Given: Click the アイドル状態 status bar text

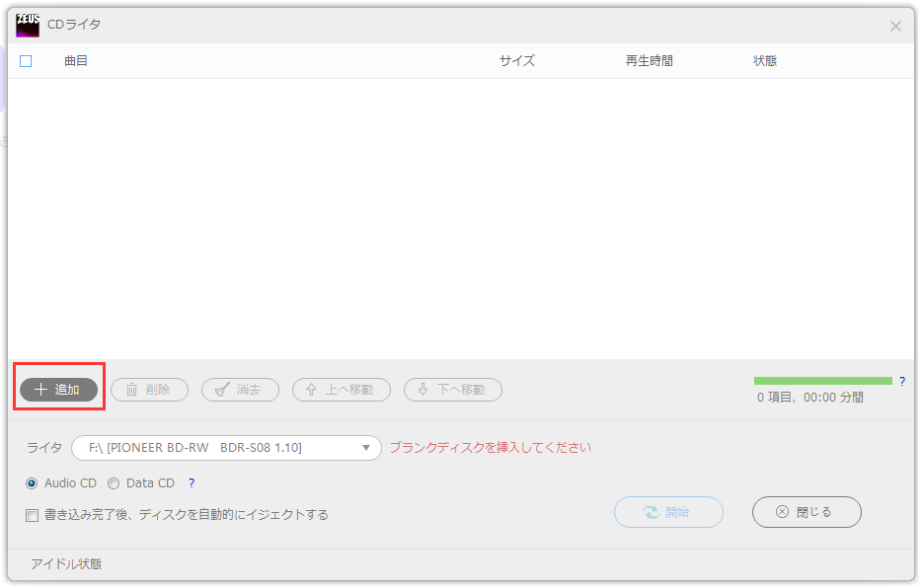Looking at the screenshot, I should tap(66, 564).
